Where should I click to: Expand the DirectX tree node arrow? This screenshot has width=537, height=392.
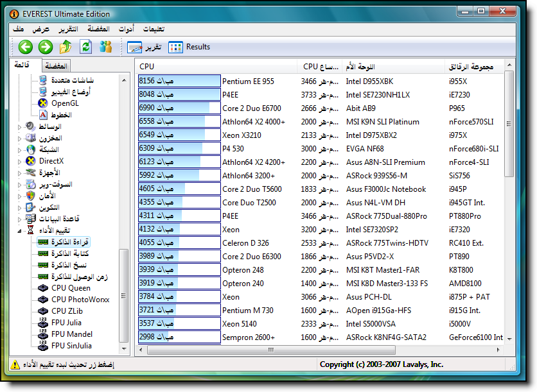(x=19, y=162)
